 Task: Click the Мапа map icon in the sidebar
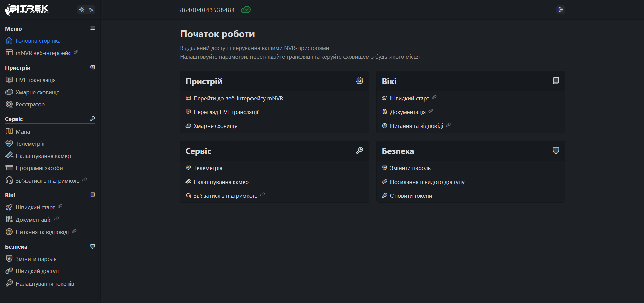[9, 131]
